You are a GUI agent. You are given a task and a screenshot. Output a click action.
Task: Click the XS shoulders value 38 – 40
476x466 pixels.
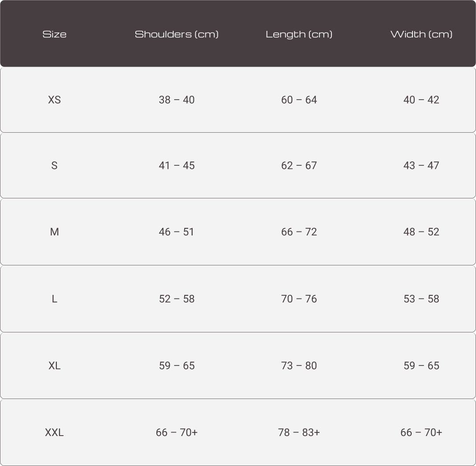176,100
